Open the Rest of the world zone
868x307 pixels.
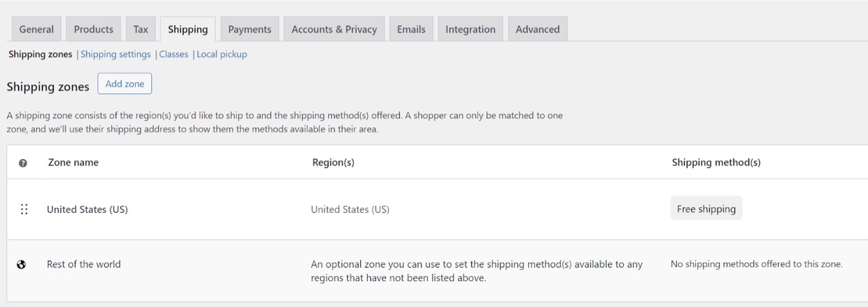point(84,264)
